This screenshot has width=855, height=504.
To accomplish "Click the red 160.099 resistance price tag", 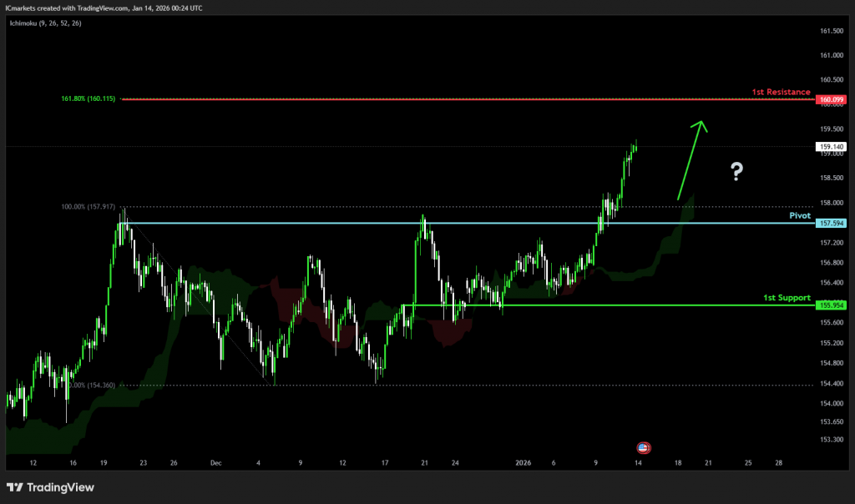I will pyautogui.click(x=832, y=100).
